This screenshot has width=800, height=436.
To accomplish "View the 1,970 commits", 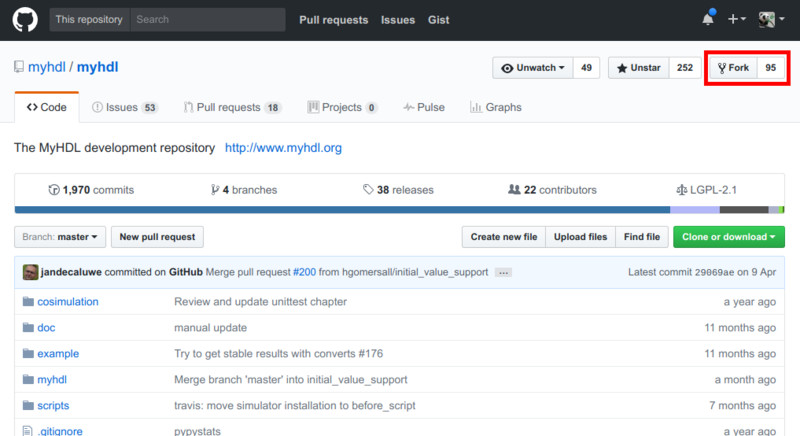I will 91,190.
